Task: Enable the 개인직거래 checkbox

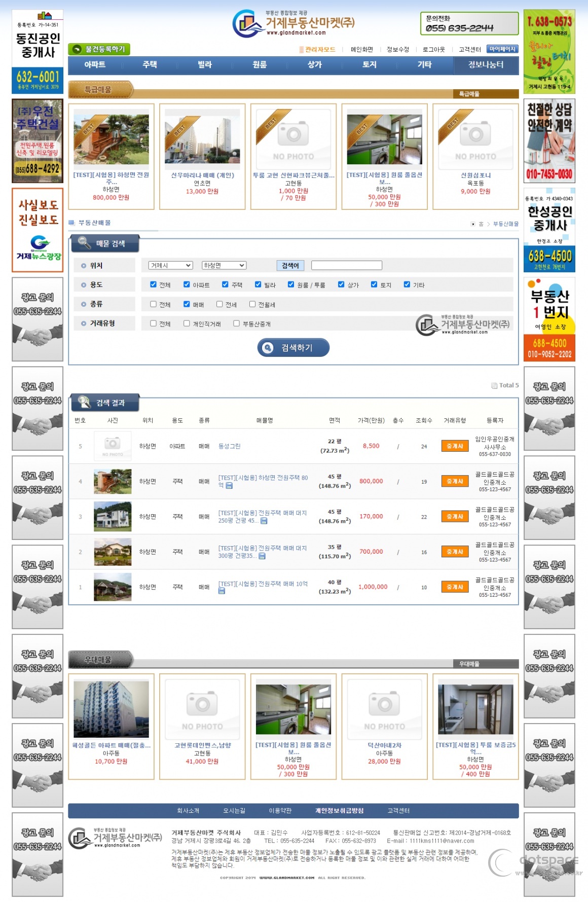Action: (x=187, y=323)
